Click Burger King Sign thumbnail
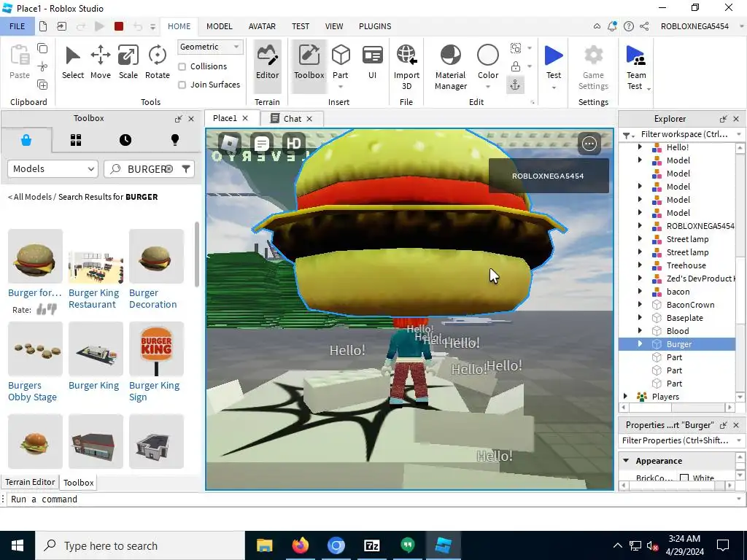Image resolution: width=747 pixels, height=560 pixels. (x=156, y=349)
